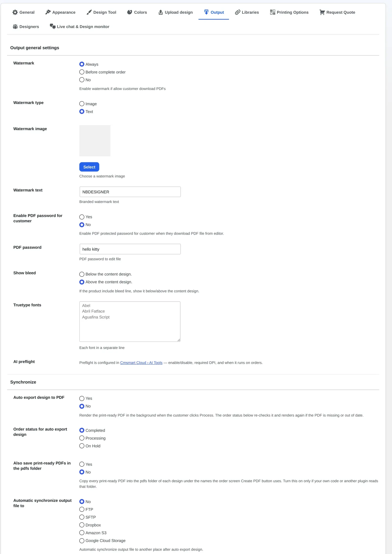Click the Truetype fonts text area
This screenshot has width=392, height=554.
pyautogui.click(x=130, y=322)
